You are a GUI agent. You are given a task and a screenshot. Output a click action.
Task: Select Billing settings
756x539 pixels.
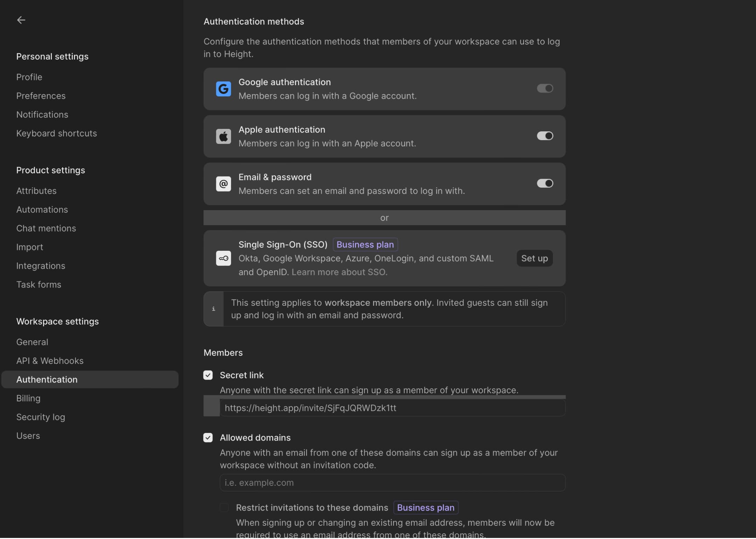pos(28,399)
